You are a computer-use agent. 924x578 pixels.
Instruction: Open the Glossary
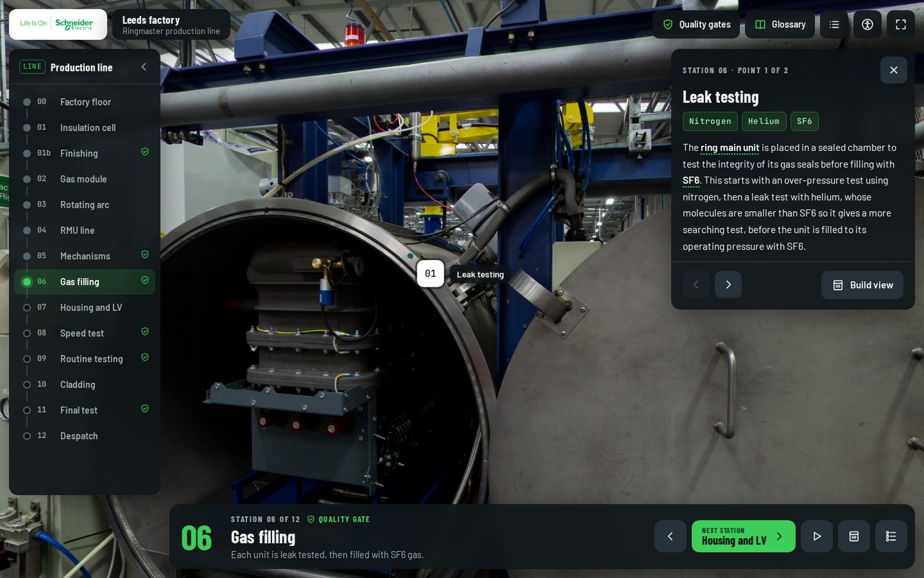tap(780, 24)
